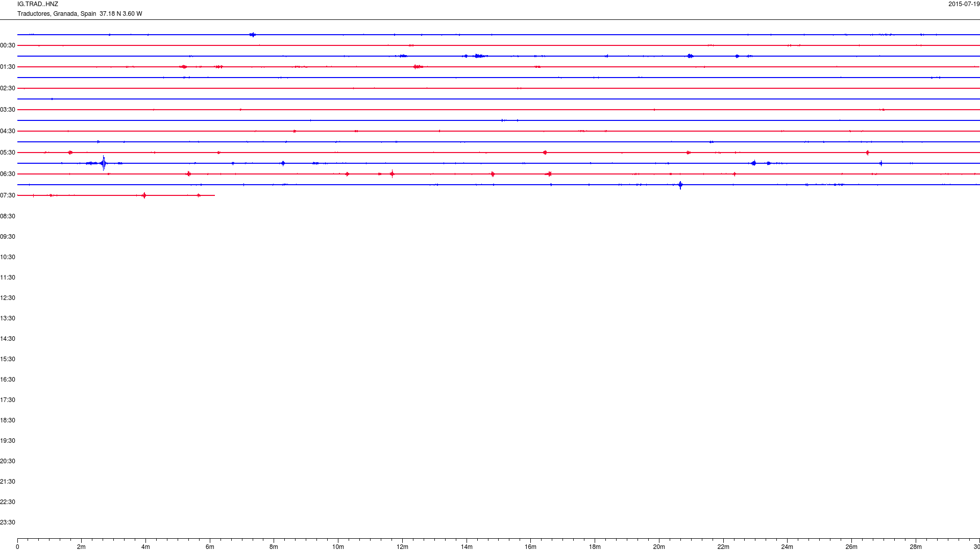Screen dimensions: 980x551
Task: Select the 10:30 time row label
Action: [8, 257]
